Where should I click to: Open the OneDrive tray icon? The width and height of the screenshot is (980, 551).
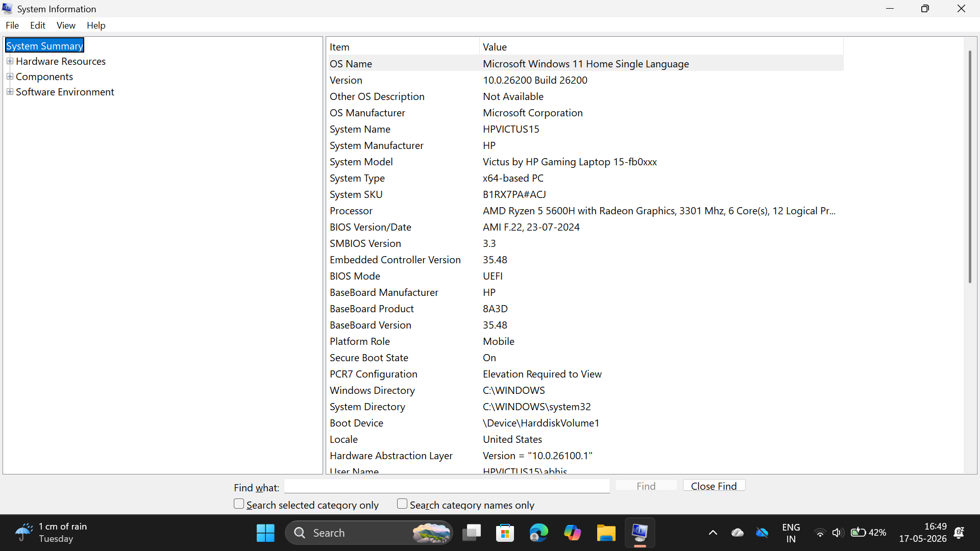tap(762, 533)
